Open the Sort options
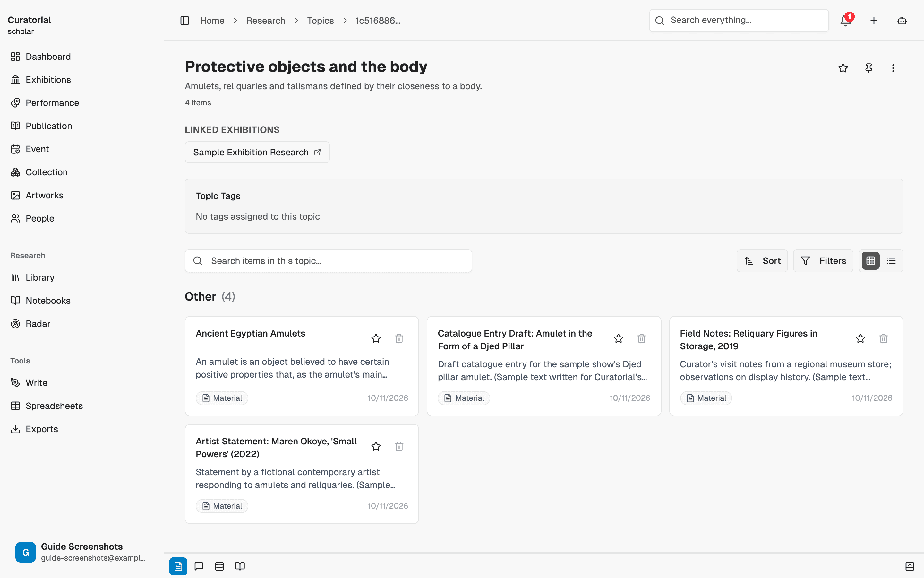 762,261
